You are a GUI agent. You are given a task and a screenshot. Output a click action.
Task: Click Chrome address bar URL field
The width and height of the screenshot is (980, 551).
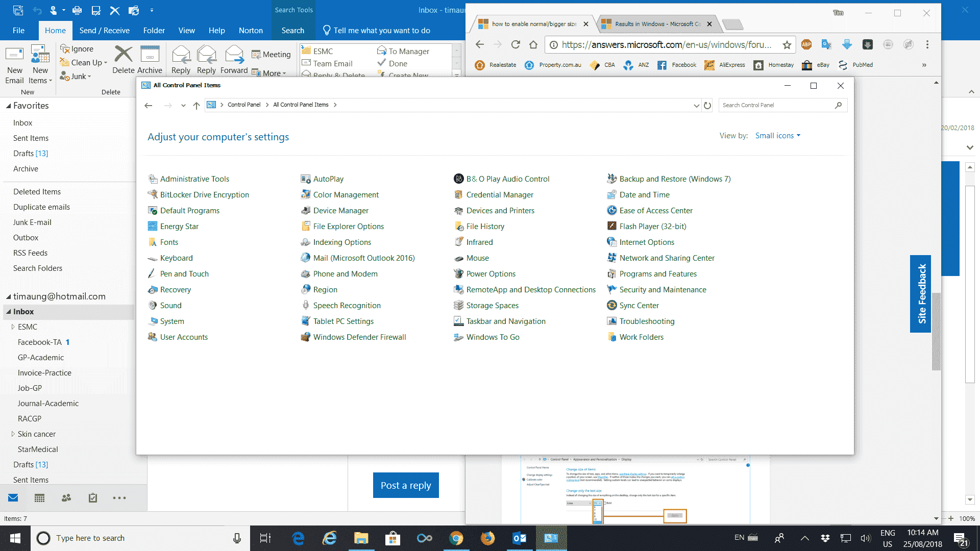(x=666, y=45)
